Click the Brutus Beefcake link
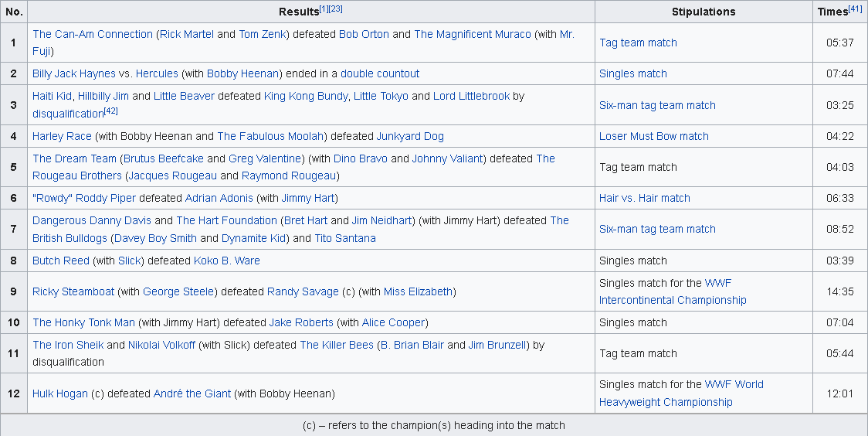Viewport: 868px width, 436px height. (163, 158)
